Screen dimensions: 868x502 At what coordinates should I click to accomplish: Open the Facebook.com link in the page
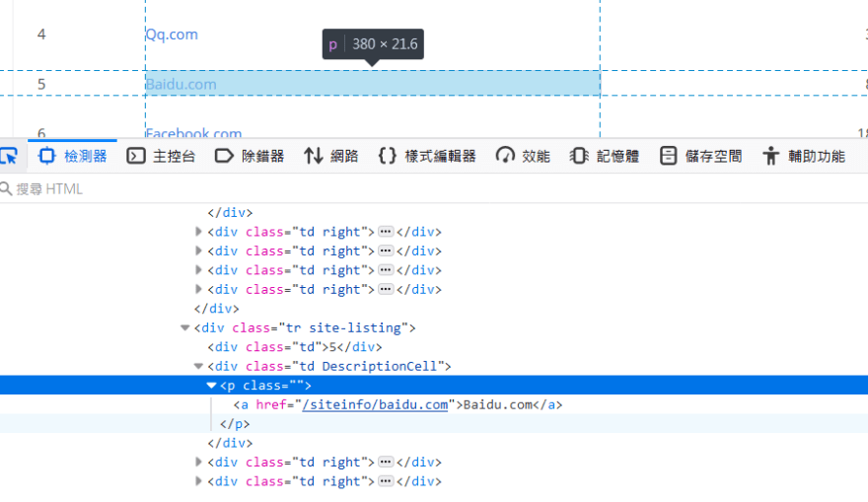193,133
